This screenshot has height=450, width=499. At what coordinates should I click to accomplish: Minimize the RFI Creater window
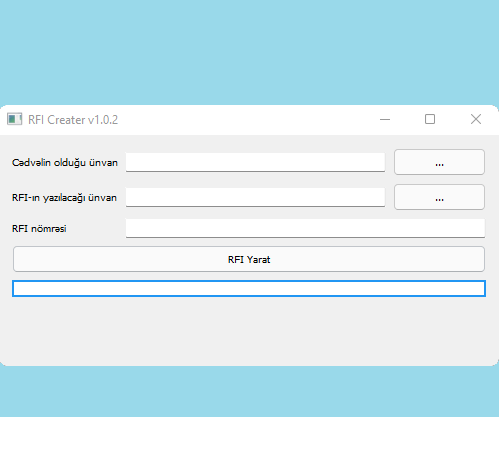(x=385, y=119)
